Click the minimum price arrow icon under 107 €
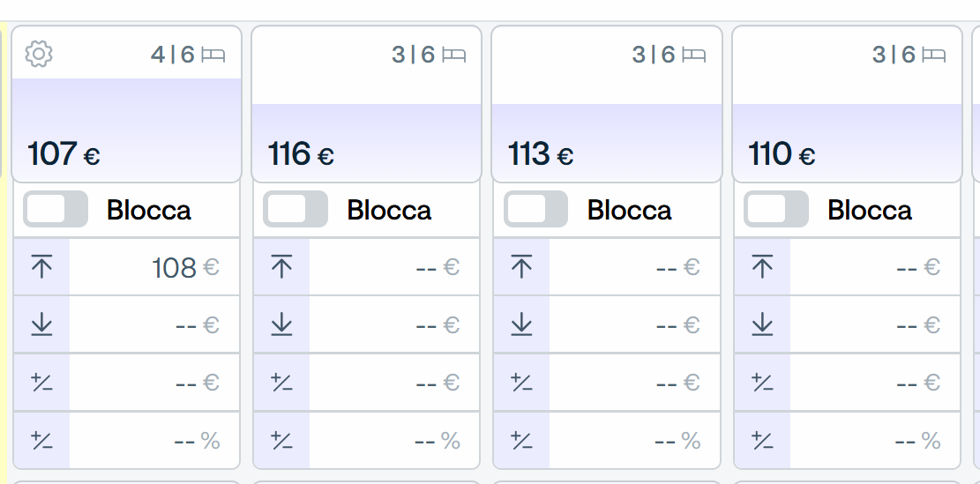The height and width of the screenshot is (484, 980). click(x=41, y=324)
